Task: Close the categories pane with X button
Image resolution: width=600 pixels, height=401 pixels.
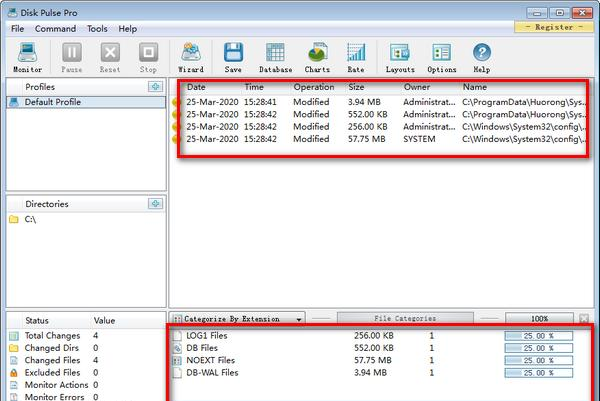Action: click(584, 318)
